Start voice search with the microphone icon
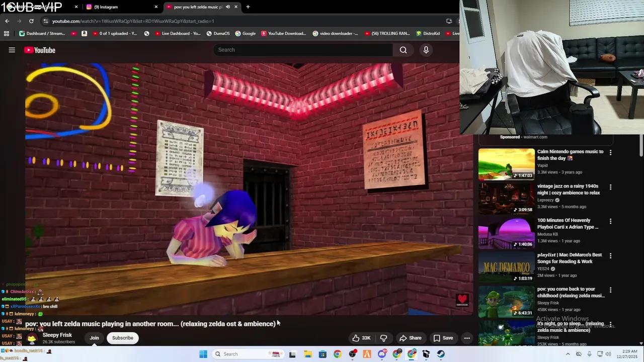 426,50
